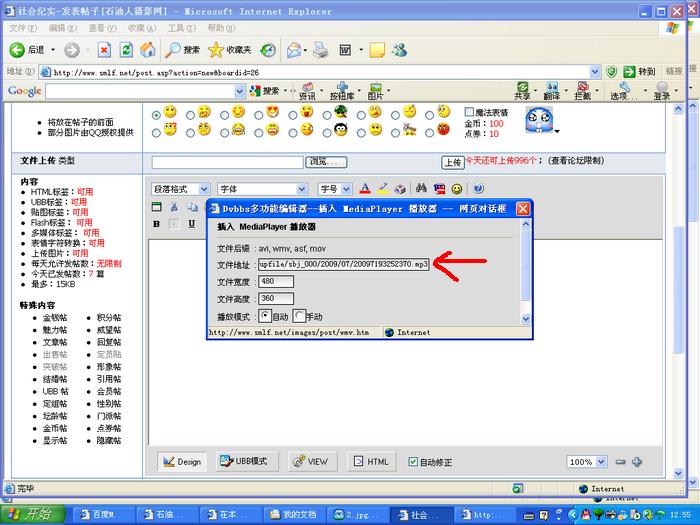
Task: Click the editor highlight pen icon
Action: (383, 189)
